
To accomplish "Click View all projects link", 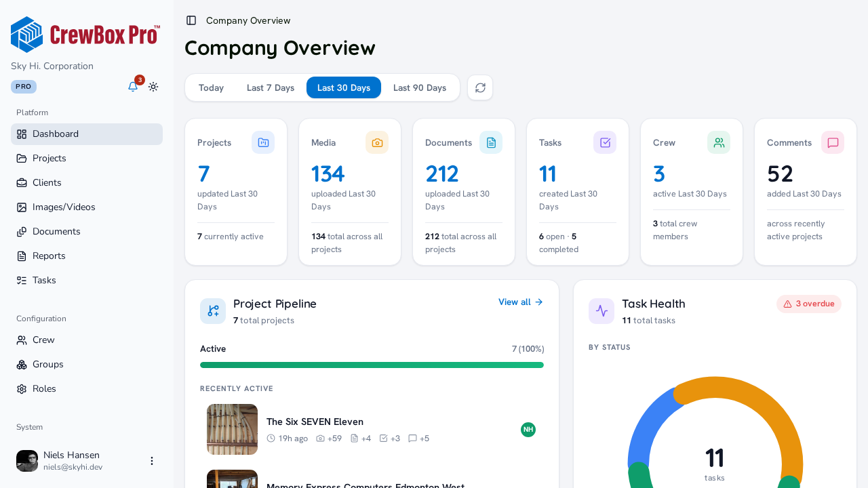I will (x=521, y=302).
